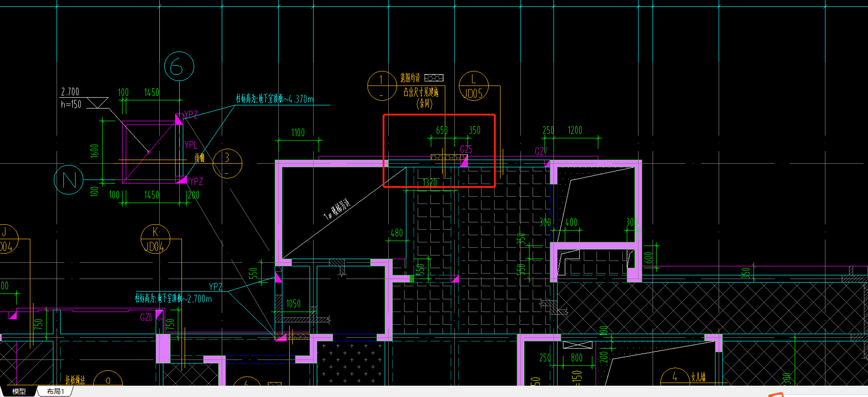
Task: Select the GZ6 column label
Action: pos(146,317)
